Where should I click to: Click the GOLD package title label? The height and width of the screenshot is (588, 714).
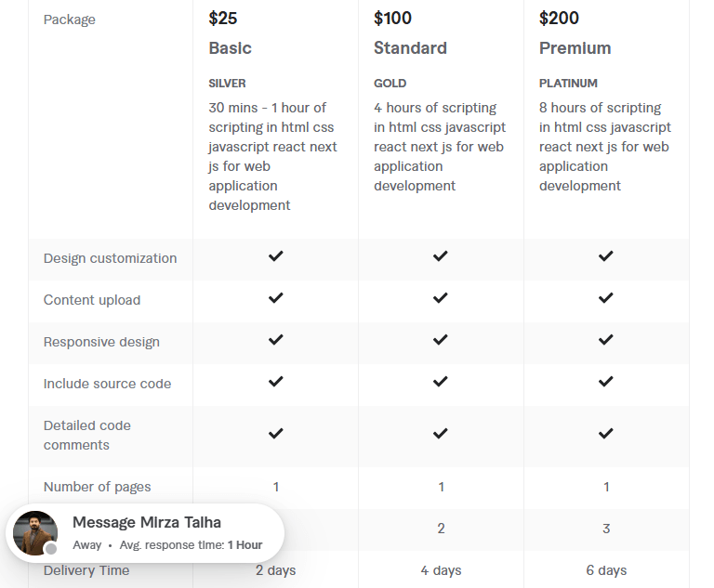[x=390, y=84]
